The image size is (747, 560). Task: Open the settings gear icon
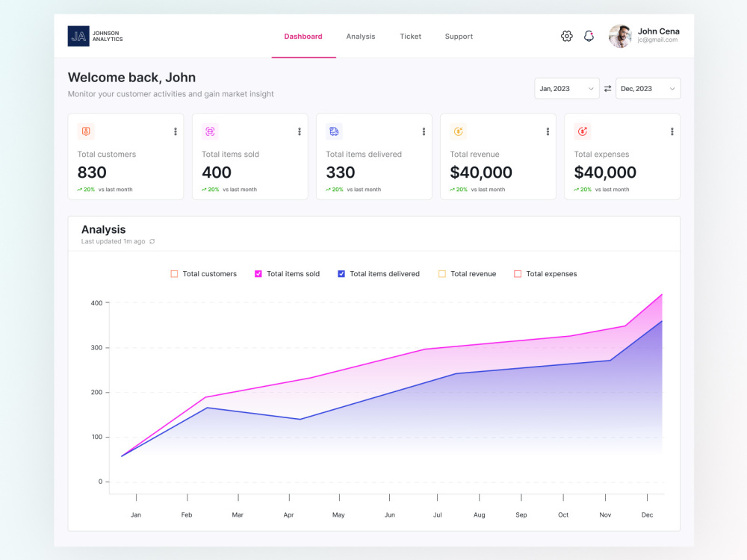tap(566, 36)
